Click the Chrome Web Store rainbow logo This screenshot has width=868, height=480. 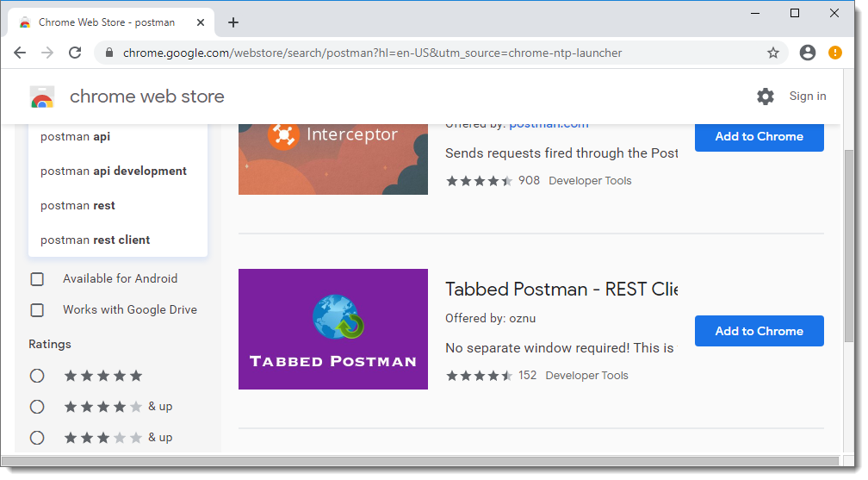[42, 97]
